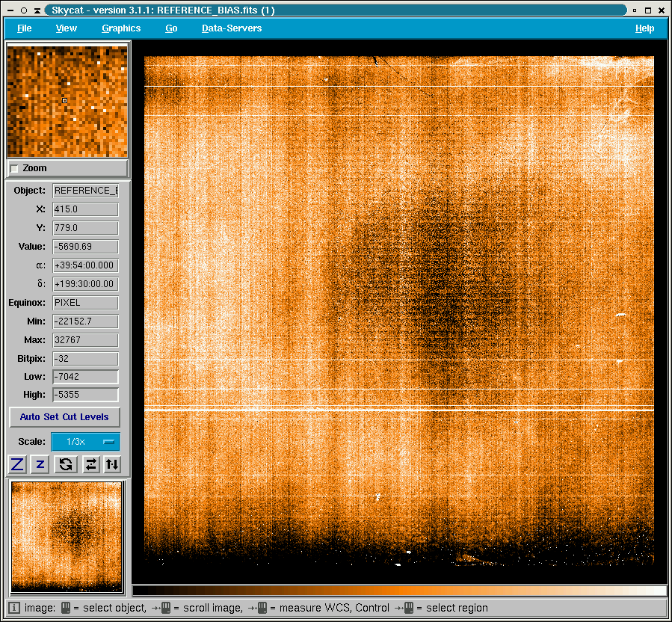Click the mouse button icon in status bar

tap(66, 608)
